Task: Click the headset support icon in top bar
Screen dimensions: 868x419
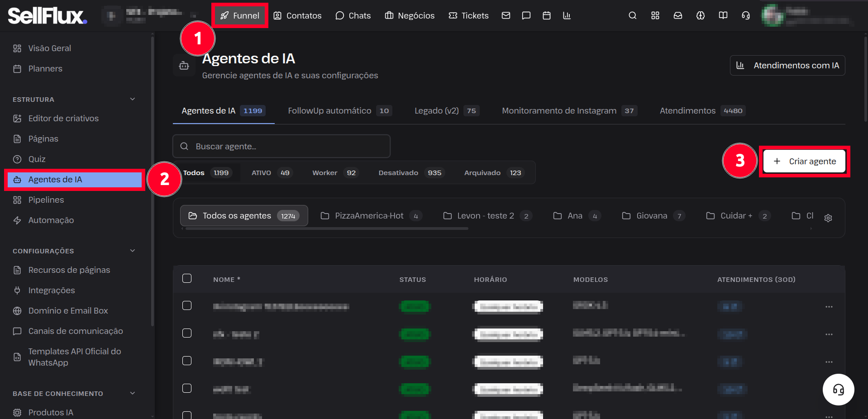Action: (x=746, y=15)
